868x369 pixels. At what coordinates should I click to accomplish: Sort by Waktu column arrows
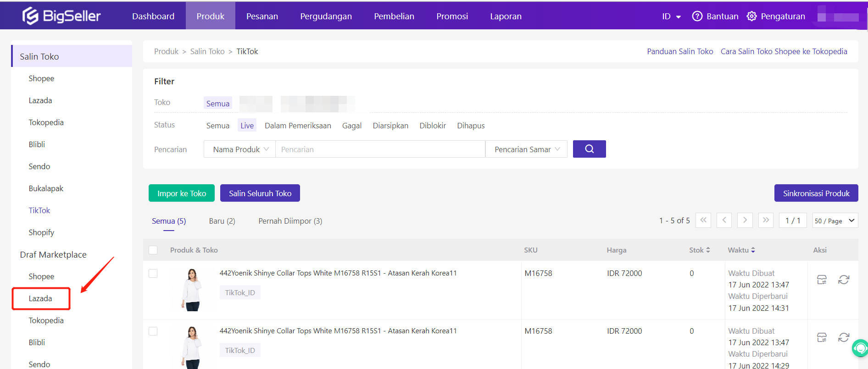coord(753,250)
